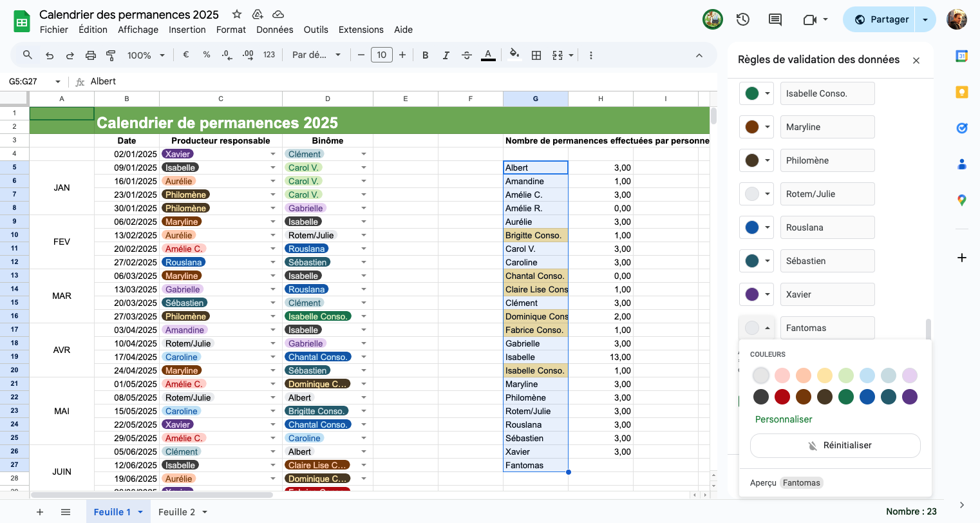
Task: Open the comments icon in header
Action: click(775, 19)
